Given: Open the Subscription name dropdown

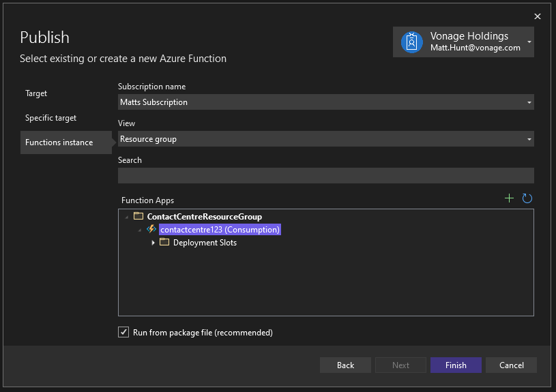Looking at the screenshot, I should pos(326,102).
